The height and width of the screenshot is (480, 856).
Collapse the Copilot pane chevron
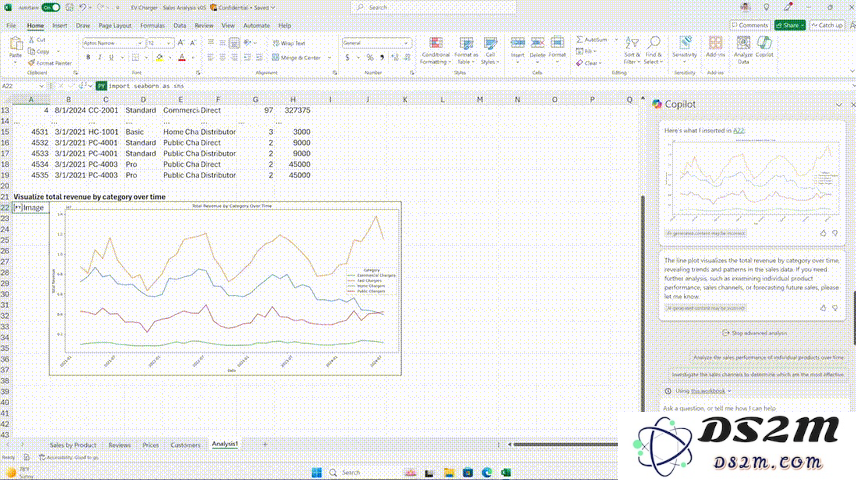click(x=839, y=104)
